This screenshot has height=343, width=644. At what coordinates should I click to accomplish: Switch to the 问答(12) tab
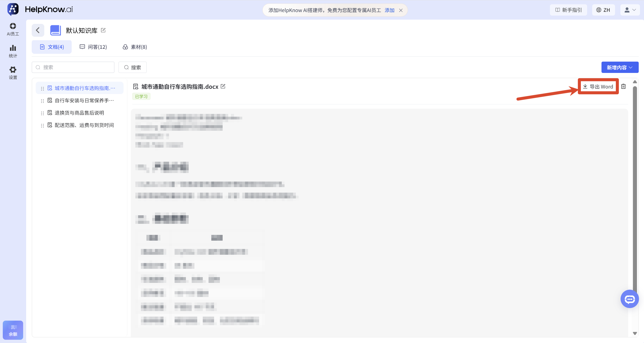point(93,47)
